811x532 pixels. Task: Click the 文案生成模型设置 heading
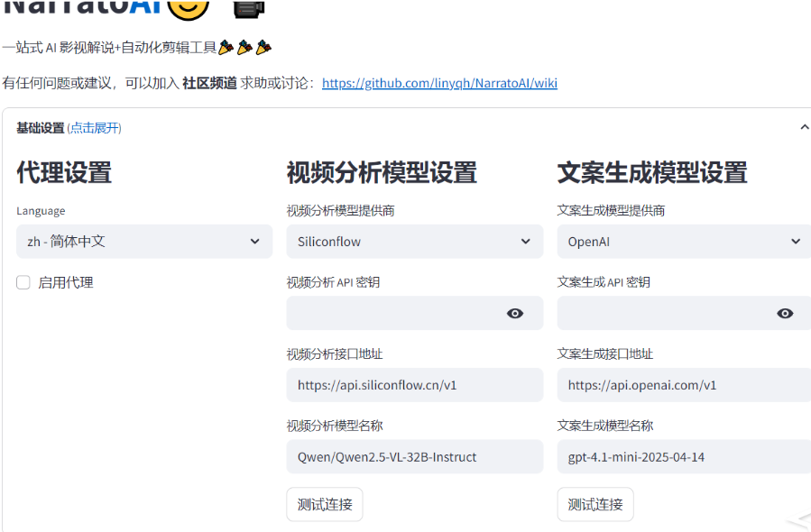pos(652,173)
